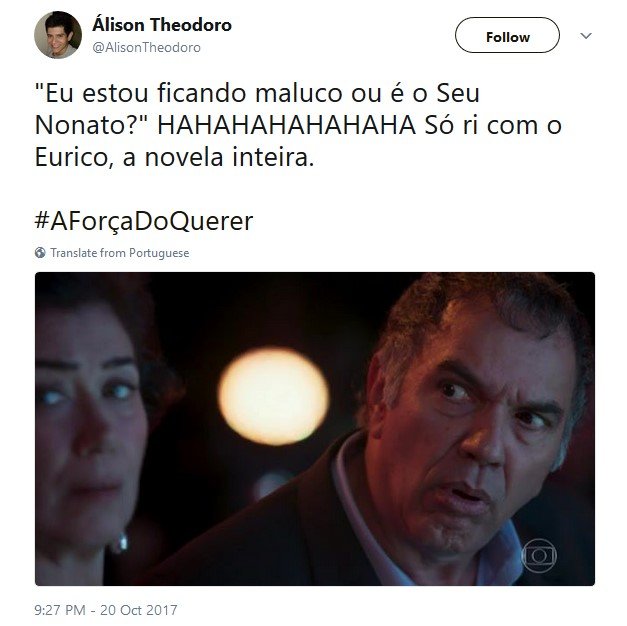Click the HAHAHAHAHAHAHAHA text in the tweet
The image size is (627, 626).
click(x=287, y=125)
